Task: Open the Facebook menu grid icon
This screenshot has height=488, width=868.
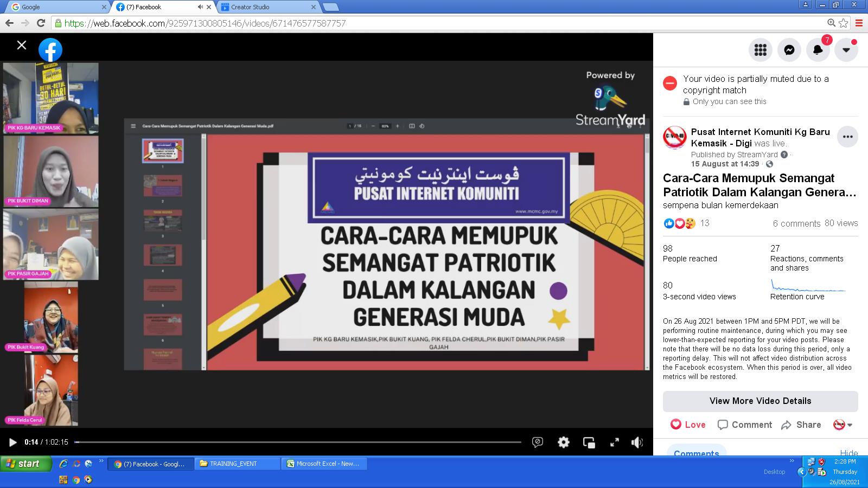Action: coord(760,50)
